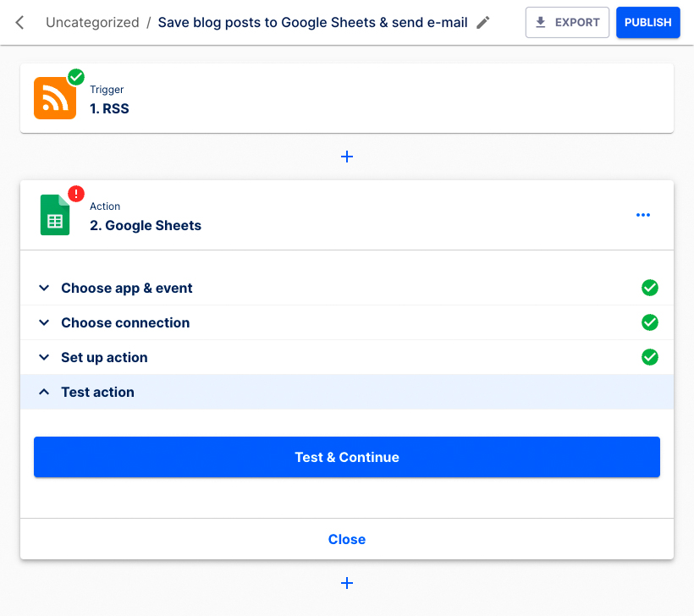Viewport: 694px width, 616px height.
Task: Click the plus icon below the Google Sheets step
Action: [x=347, y=583]
